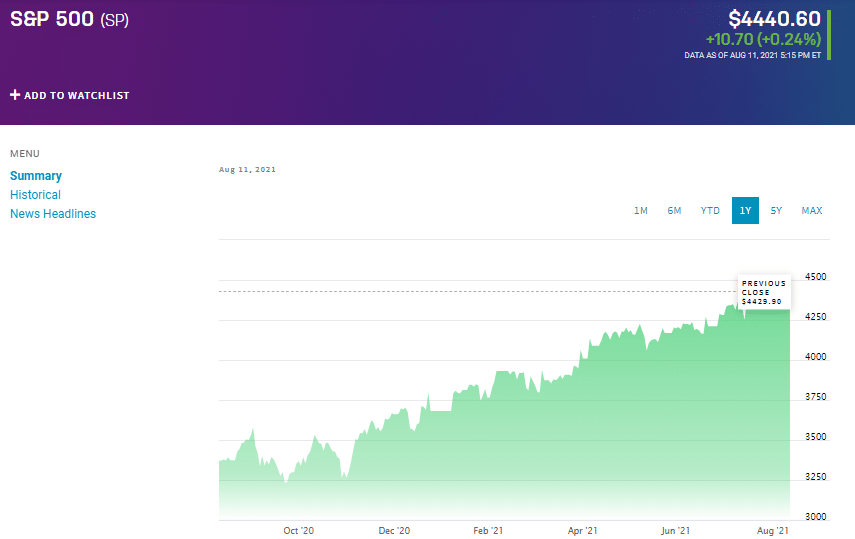
Task: Select the active 1Y range tab
Action: (745, 211)
